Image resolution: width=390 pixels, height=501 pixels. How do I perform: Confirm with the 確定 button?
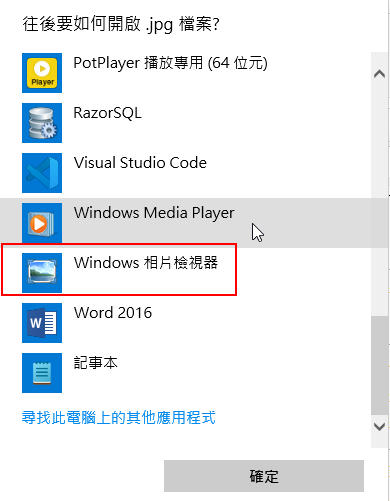[264, 476]
